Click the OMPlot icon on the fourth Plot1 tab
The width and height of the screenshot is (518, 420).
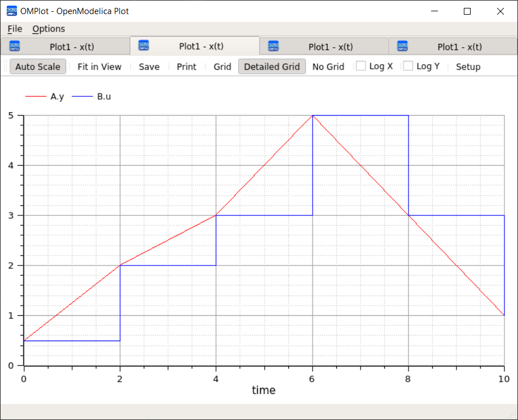pyautogui.click(x=402, y=46)
